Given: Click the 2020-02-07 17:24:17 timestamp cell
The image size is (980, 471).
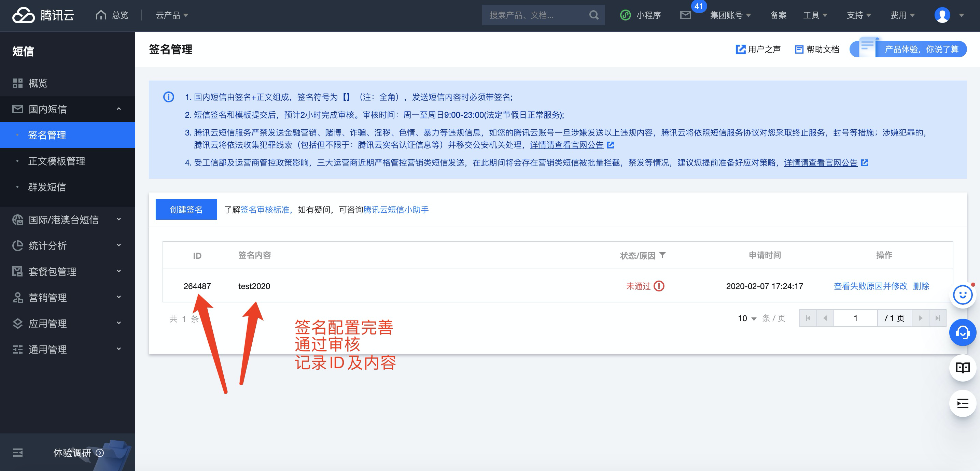Looking at the screenshot, I should tap(764, 286).
